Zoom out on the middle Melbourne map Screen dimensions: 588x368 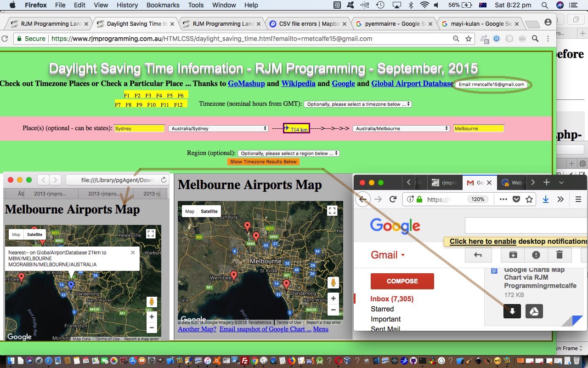(x=333, y=310)
